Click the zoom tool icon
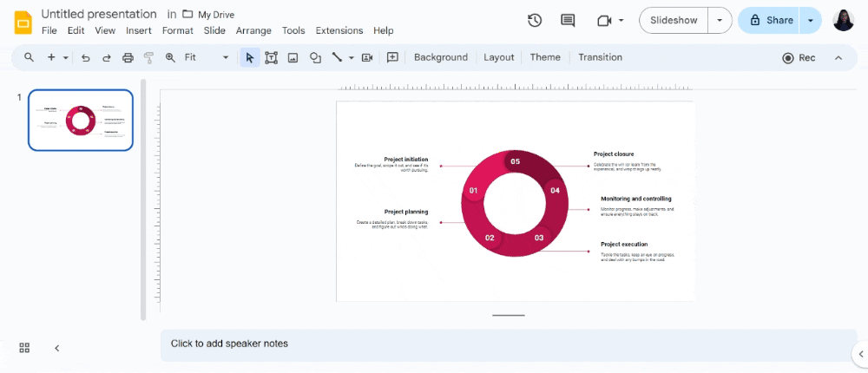868x373 pixels. tap(170, 57)
